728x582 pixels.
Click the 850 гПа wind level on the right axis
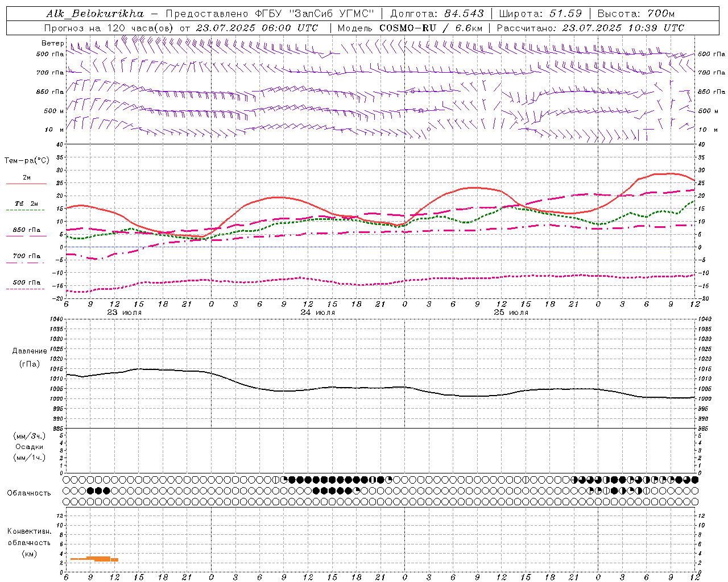(712, 92)
